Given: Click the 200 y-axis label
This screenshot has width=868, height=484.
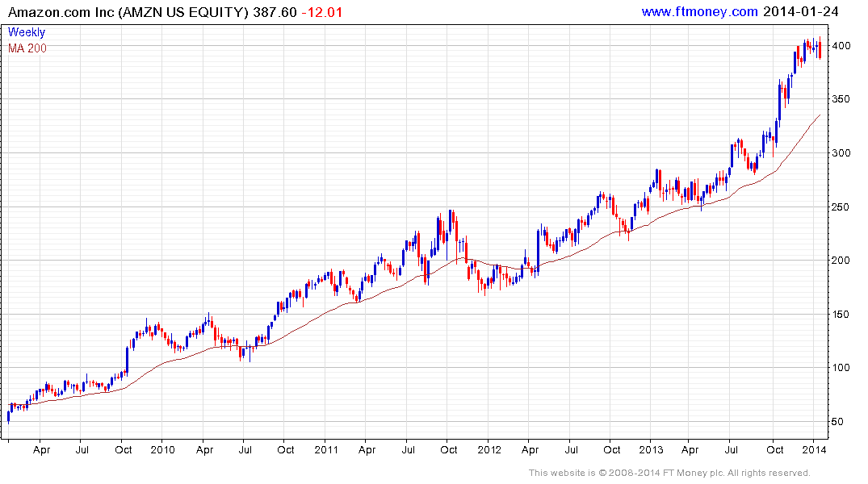Looking at the screenshot, I should click(841, 261).
